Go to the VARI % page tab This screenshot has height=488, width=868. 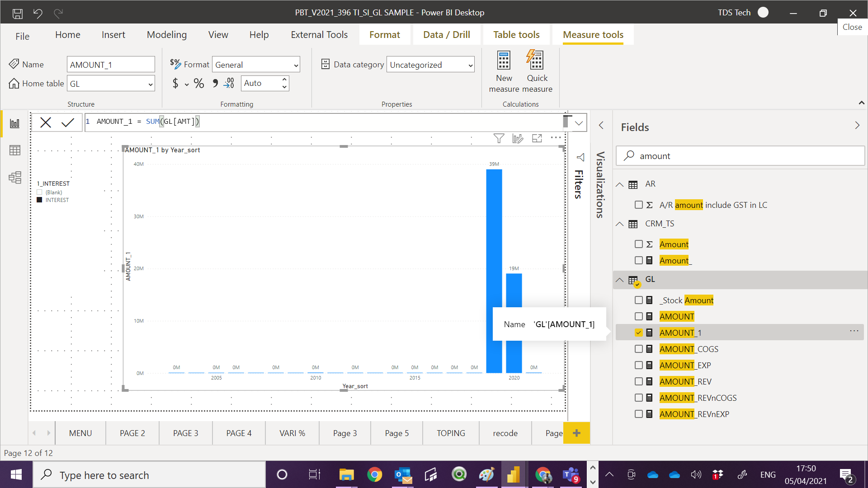(x=292, y=433)
